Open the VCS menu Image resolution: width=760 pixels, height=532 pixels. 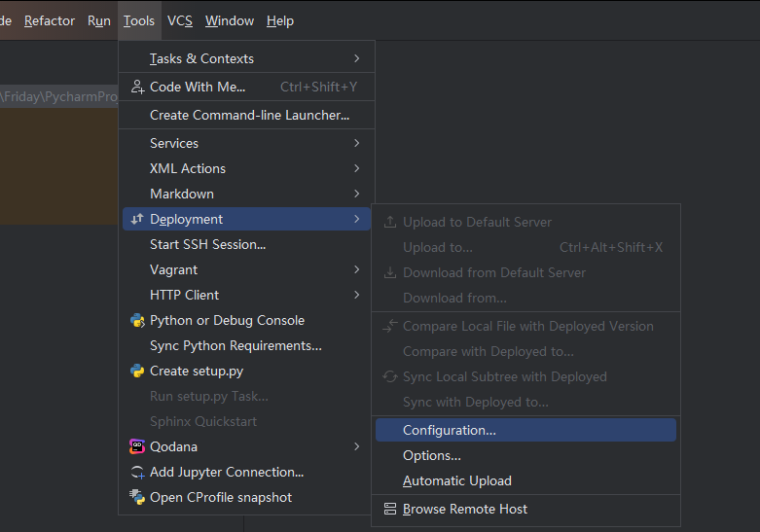180,20
